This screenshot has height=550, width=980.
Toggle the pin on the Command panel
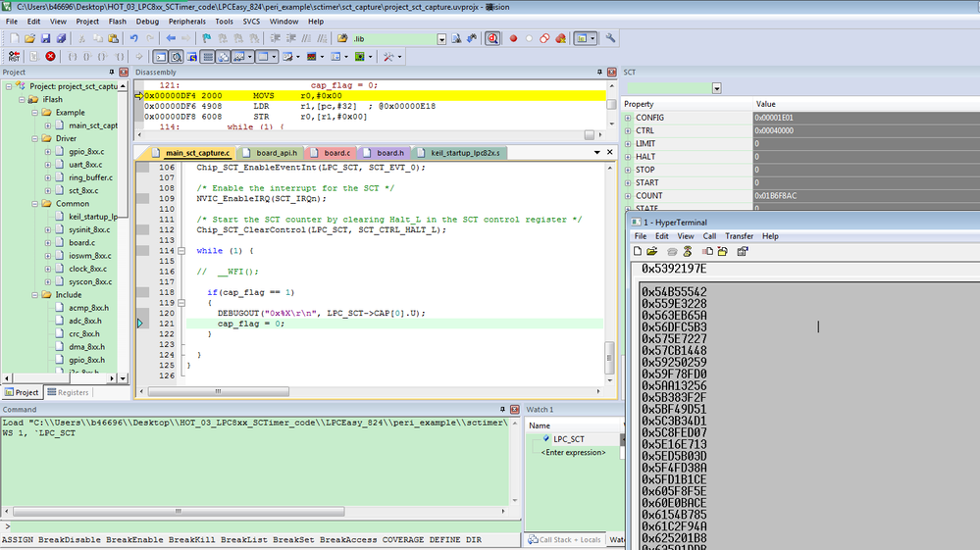(502, 410)
